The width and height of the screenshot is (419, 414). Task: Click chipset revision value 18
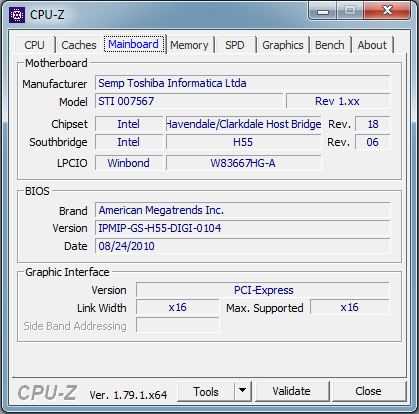pos(373,124)
